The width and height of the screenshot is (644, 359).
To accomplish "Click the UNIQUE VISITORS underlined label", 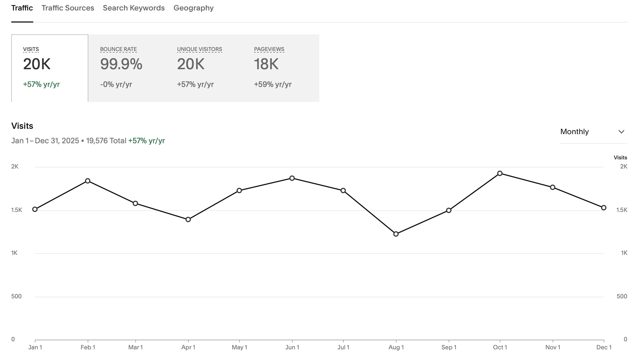I will (x=199, y=49).
